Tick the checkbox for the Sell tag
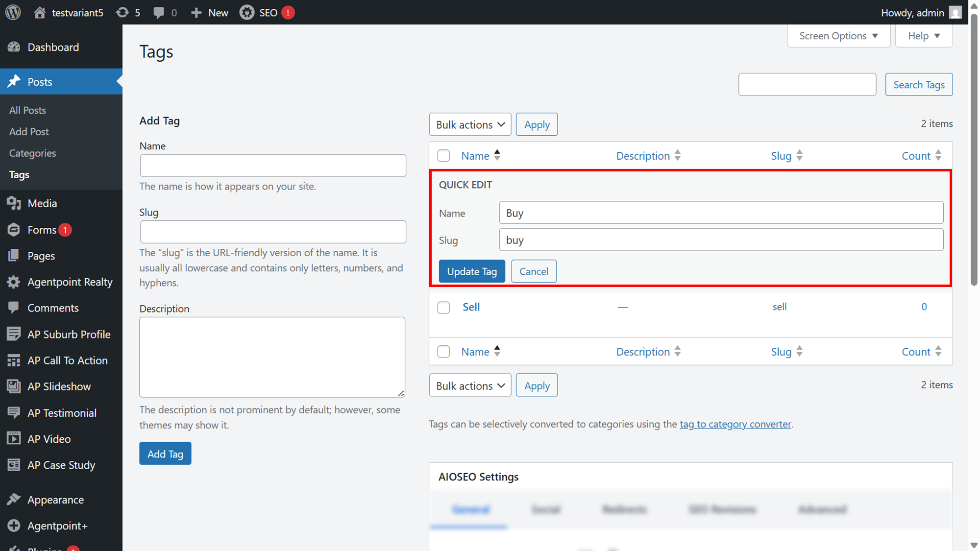980x551 pixels. [x=443, y=307]
